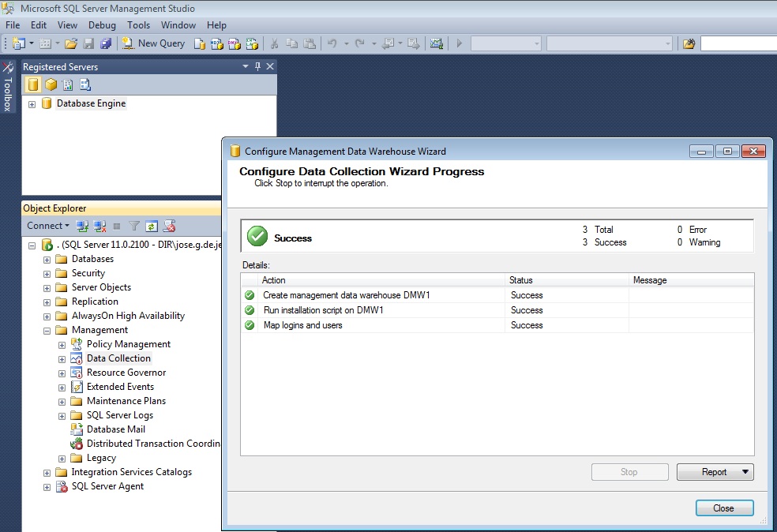Click the Save diskette icon
777x532 pixels.
pos(88,43)
